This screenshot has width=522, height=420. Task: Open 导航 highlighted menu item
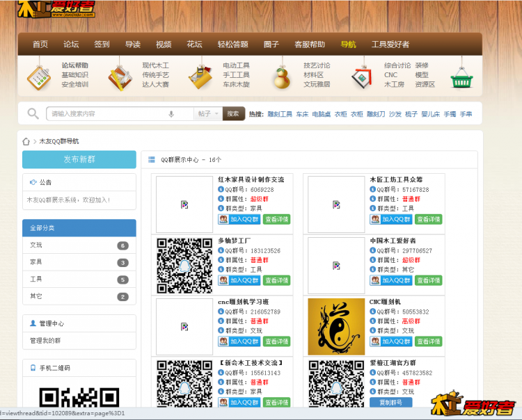coord(349,45)
